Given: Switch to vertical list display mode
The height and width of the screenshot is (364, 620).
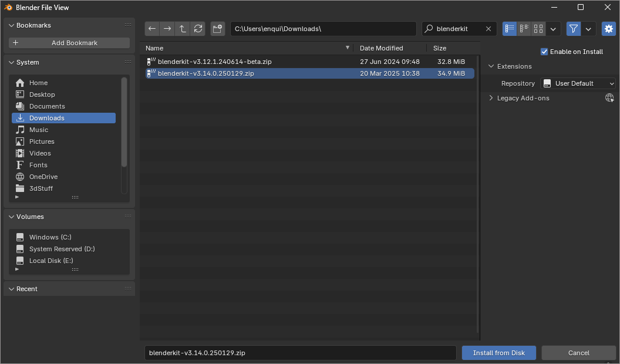Looking at the screenshot, I should click(510, 29).
